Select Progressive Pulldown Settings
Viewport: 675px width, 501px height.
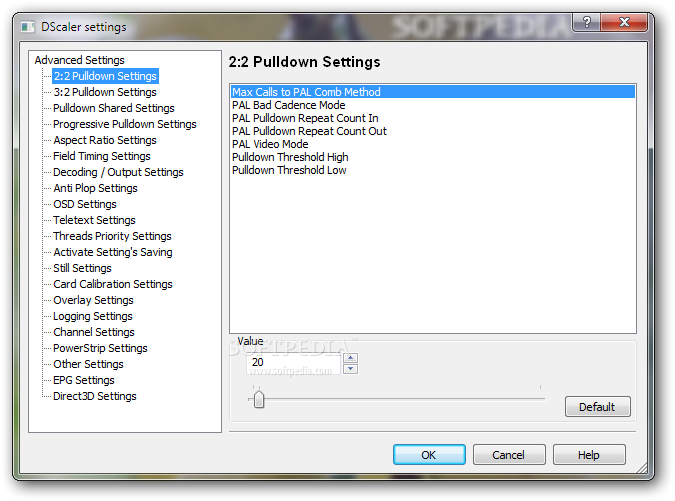tap(125, 124)
